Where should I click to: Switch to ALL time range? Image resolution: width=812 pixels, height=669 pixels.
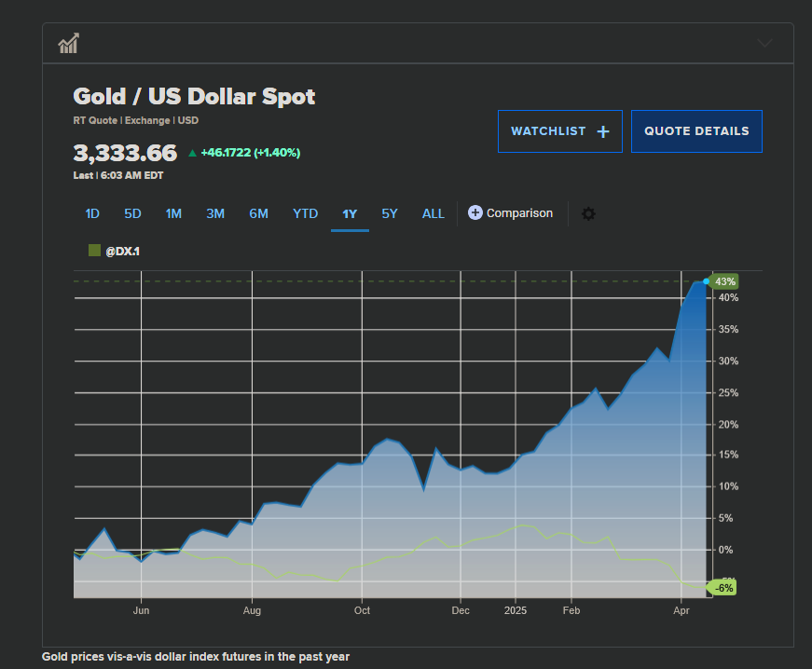tap(434, 213)
